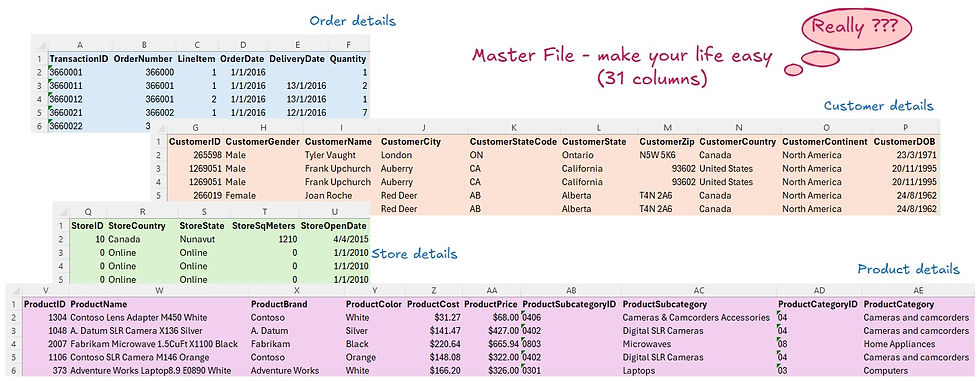Select transaction cell 3660012
The image size is (980, 381).
coord(78,99)
